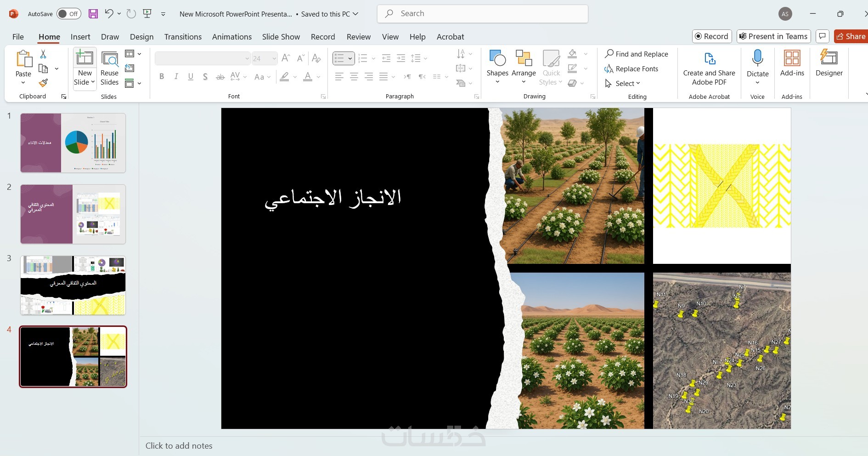The height and width of the screenshot is (456, 868).
Task: Open the Comments pane icon
Action: pos(823,36)
